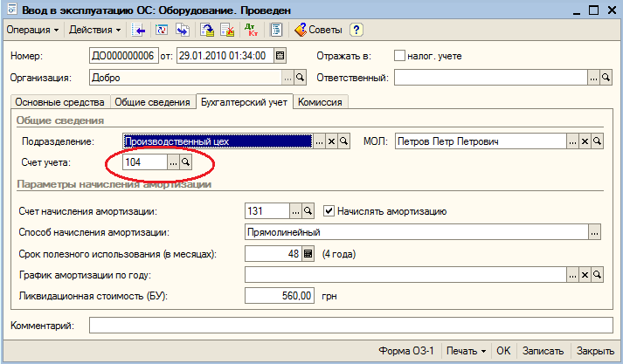Enable налог. учете checkbox
This screenshot has width=623, height=364.
click(x=399, y=56)
